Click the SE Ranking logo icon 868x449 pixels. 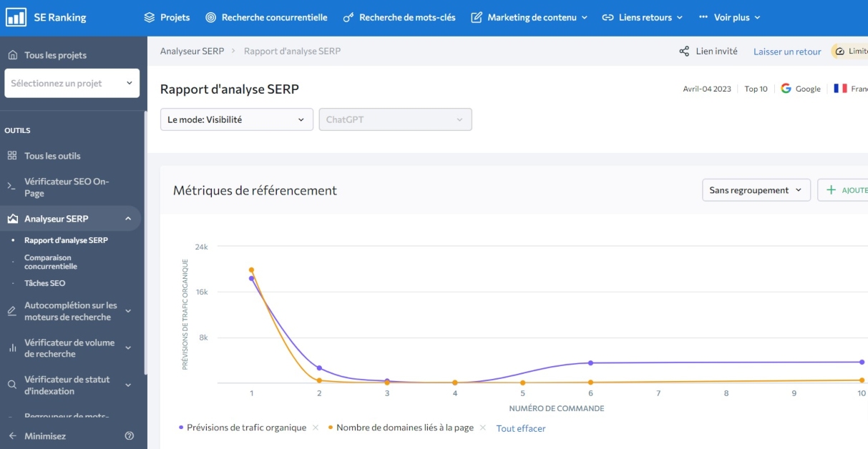(x=16, y=17)
